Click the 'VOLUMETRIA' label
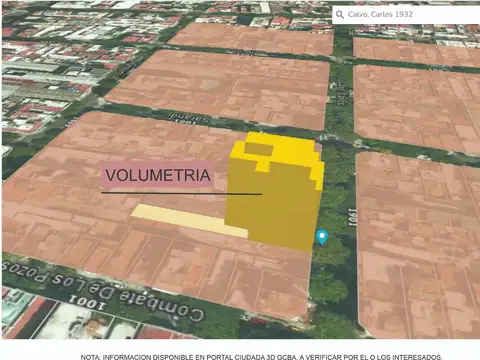The image size is (480, 360). (x=157, y=175)
